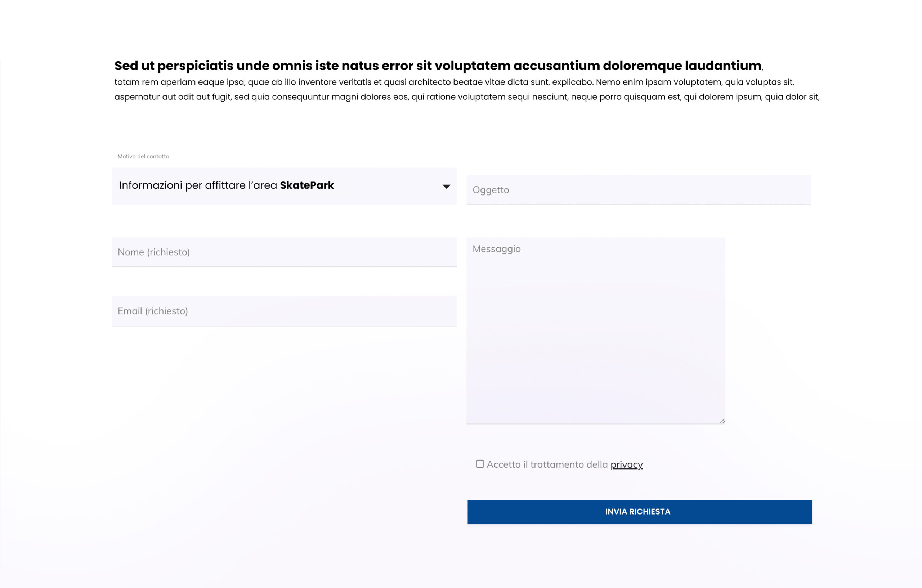The width and height of the screenshot is (922, 588).
Task: Tick the privacy acceptance checkbox
Action: pos(480,464)
